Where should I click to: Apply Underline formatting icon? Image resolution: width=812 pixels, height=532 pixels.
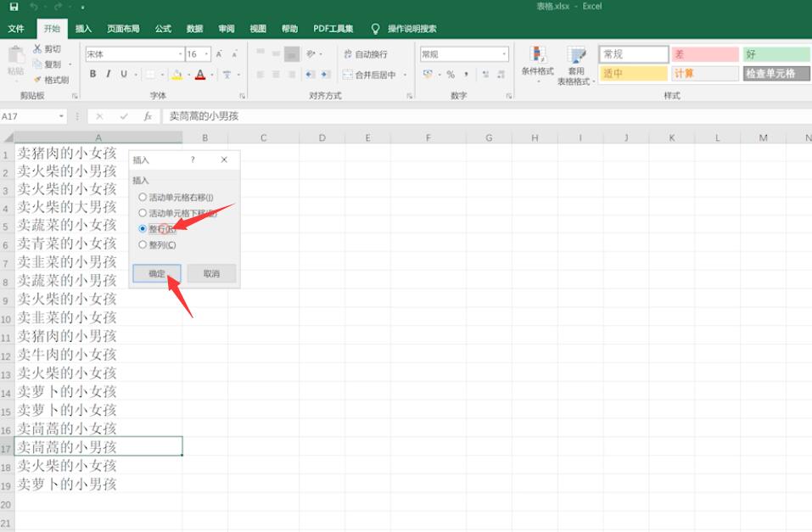(124, 74)
